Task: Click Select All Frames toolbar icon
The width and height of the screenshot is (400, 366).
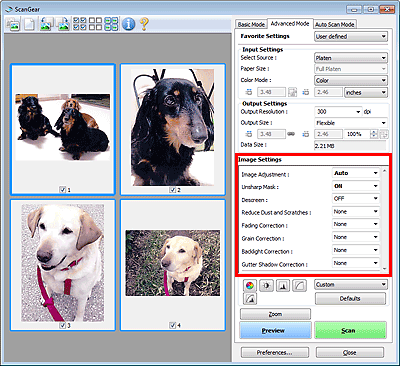Action: coord(79,24)
